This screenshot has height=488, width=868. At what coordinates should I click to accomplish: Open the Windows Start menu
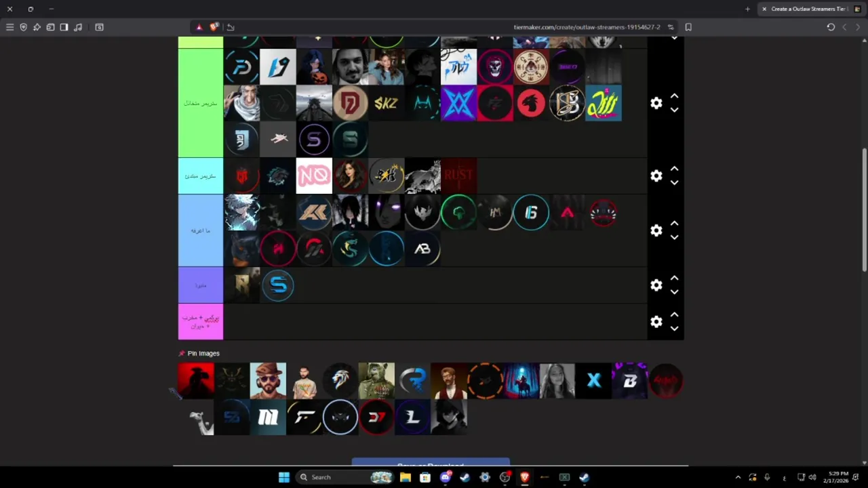pyautogui.click(x=284, y=477)
